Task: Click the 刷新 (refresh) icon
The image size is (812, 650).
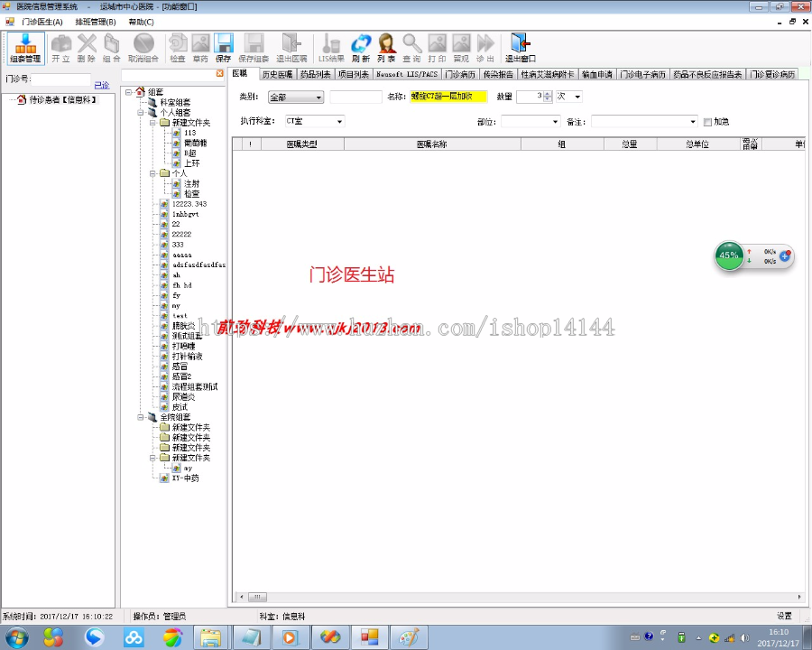Action: point(361,47)
